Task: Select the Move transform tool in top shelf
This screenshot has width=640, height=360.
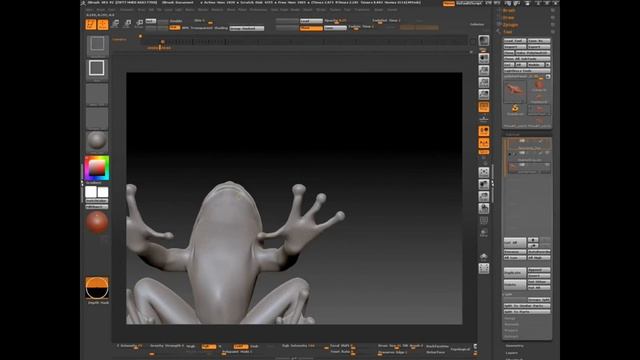Action: tap(116, 24)
